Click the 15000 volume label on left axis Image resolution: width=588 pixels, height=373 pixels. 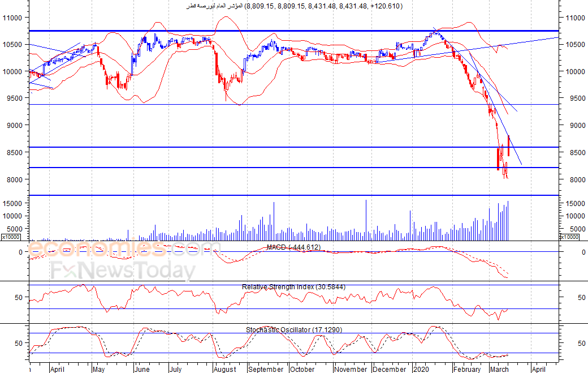point(13,203)
